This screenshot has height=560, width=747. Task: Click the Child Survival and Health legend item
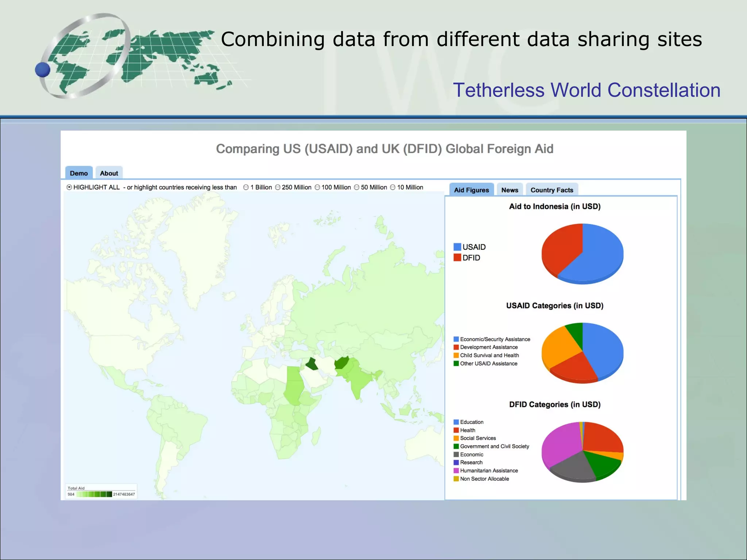[x=489, y=355]
